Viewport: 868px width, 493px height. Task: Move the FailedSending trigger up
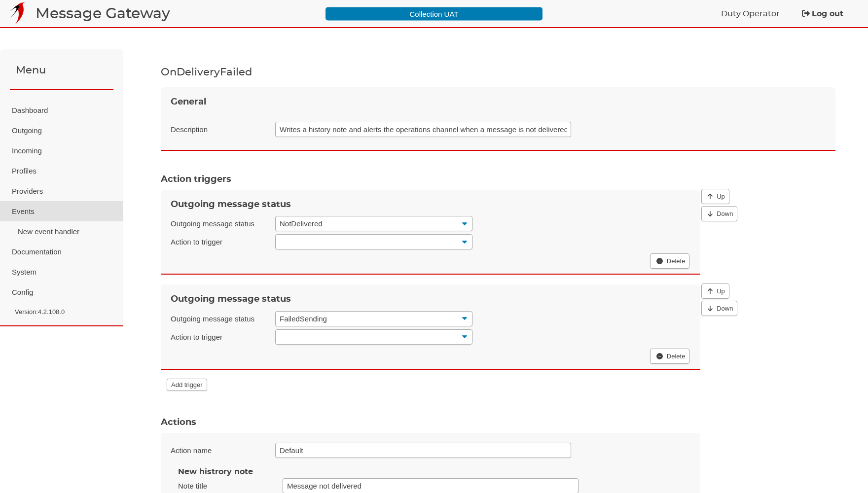[715, 291]
